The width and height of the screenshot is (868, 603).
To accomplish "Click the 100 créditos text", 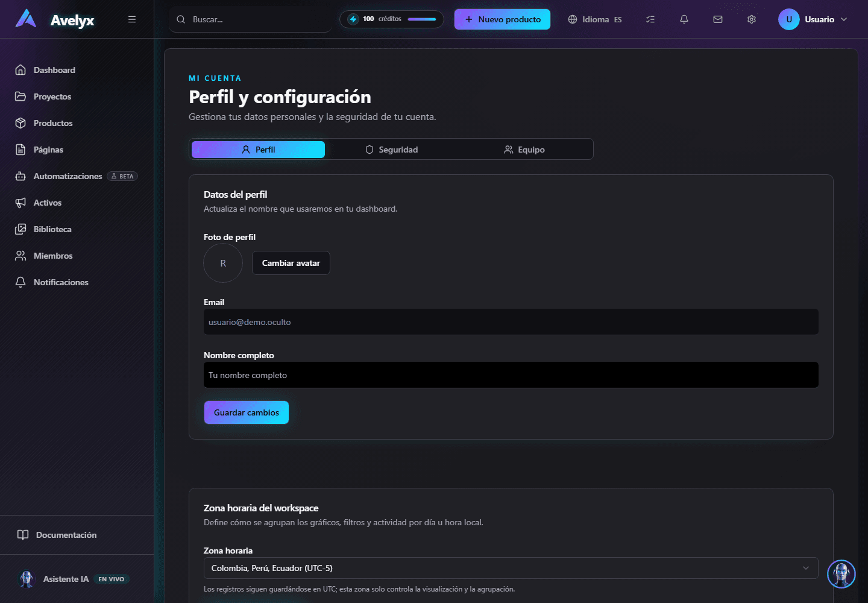I will 382,19.
